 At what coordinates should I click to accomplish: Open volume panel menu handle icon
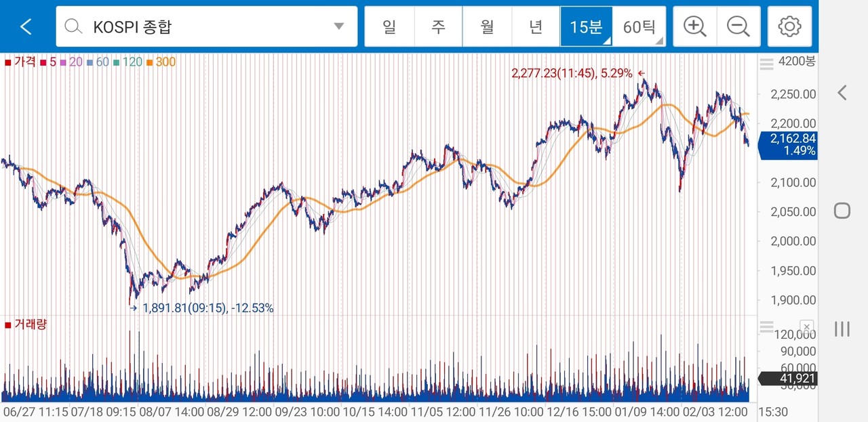click(x=766, y=326)
